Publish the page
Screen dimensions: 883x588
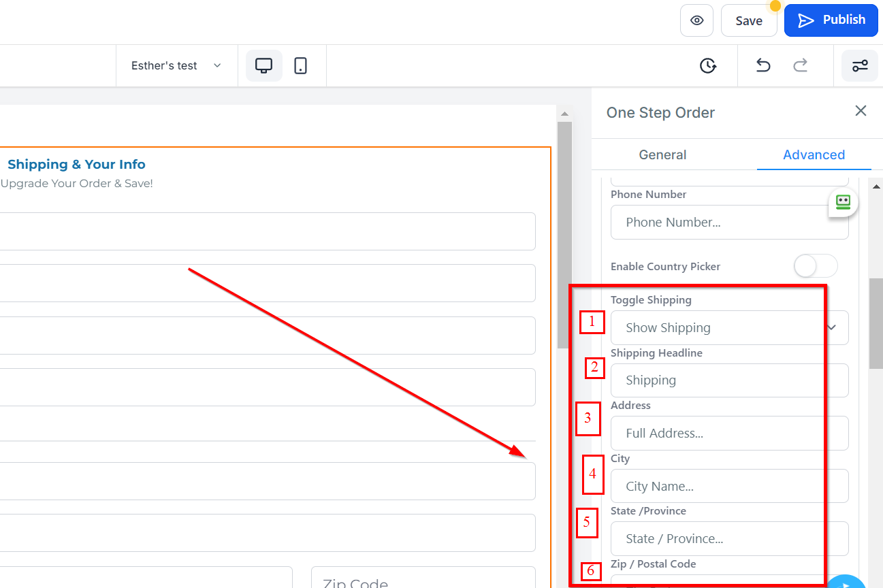(831, 20)
